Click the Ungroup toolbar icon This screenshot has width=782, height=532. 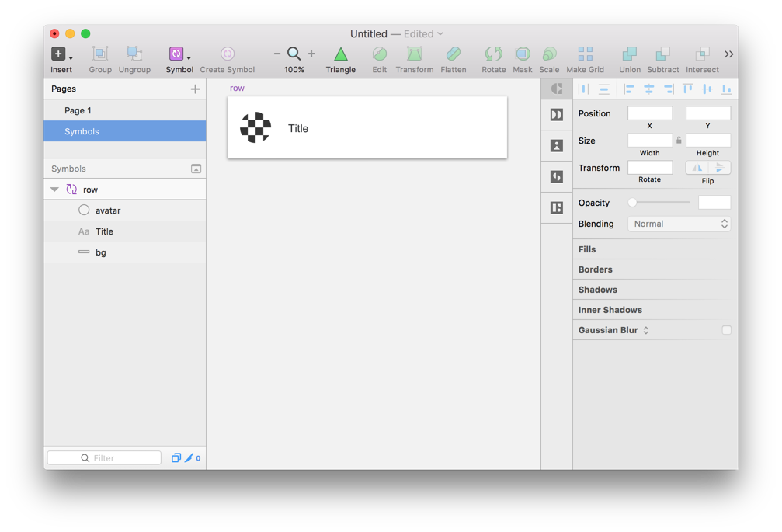[134, 54]
